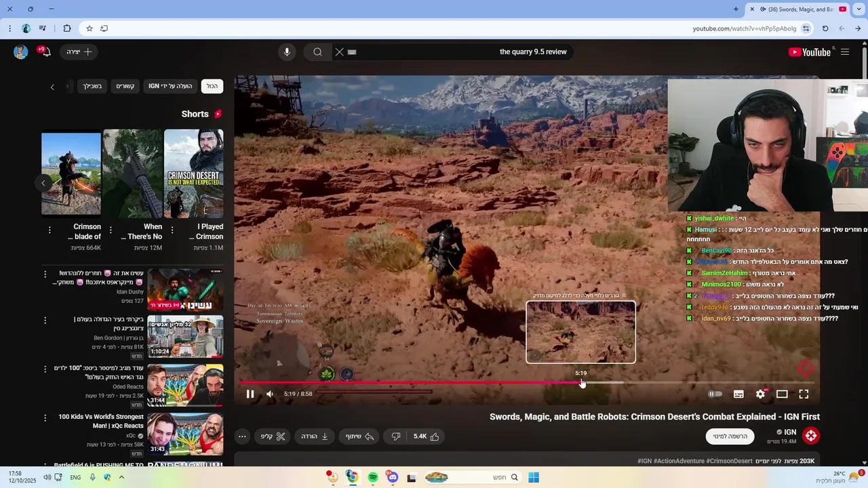Start voice search with microphone
The width and height of the screenshot is (868, 488).
click(x=287, y=52)
